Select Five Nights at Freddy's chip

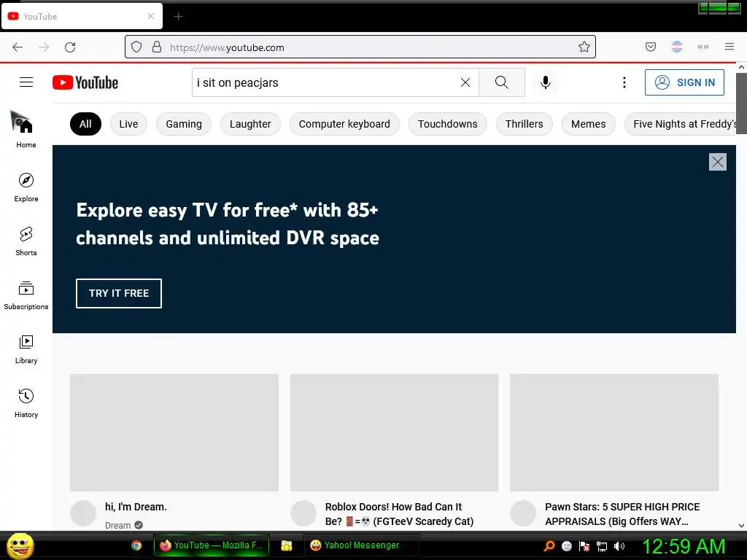point(681,124)
